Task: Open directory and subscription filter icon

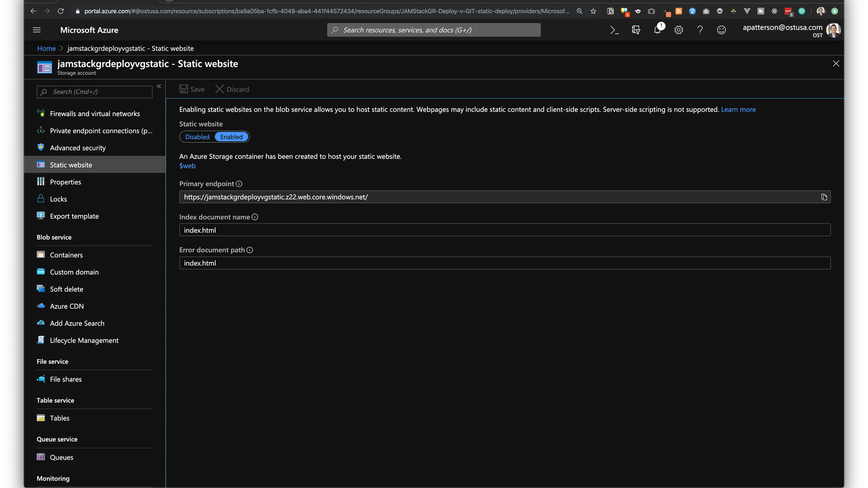Action: click(x=636, y=30)
